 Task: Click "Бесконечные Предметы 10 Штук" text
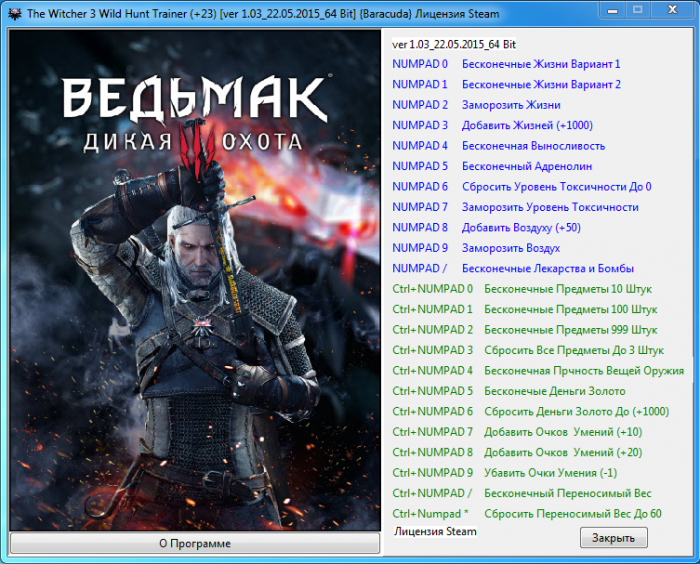point(568,289)
